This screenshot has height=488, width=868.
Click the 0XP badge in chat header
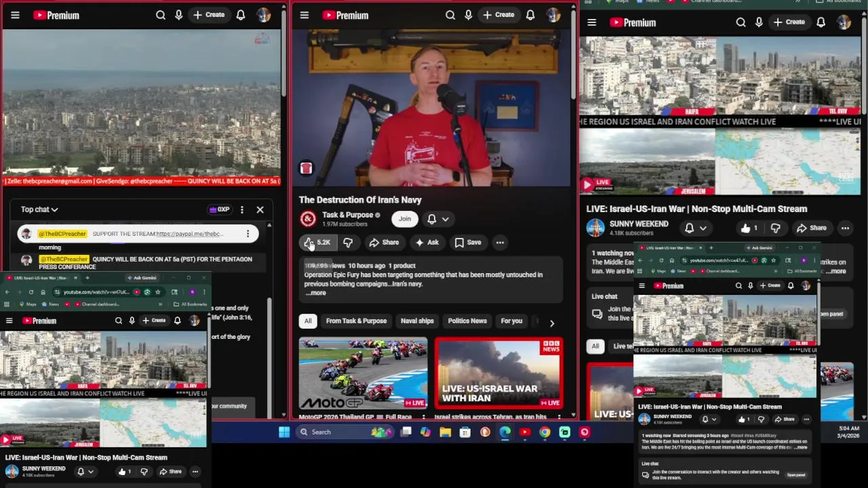click(219, 209)
